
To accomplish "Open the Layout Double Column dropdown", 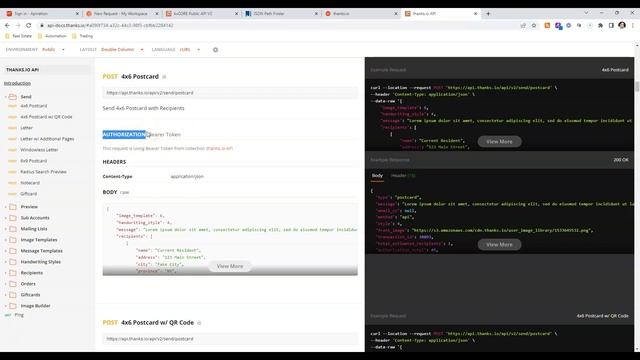I will tap(122, 50).
